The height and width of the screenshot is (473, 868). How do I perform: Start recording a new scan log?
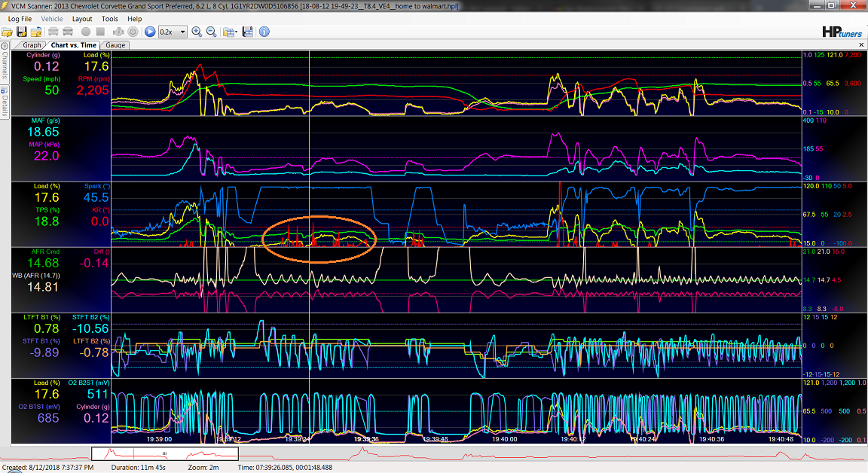[x=84, y=32]
